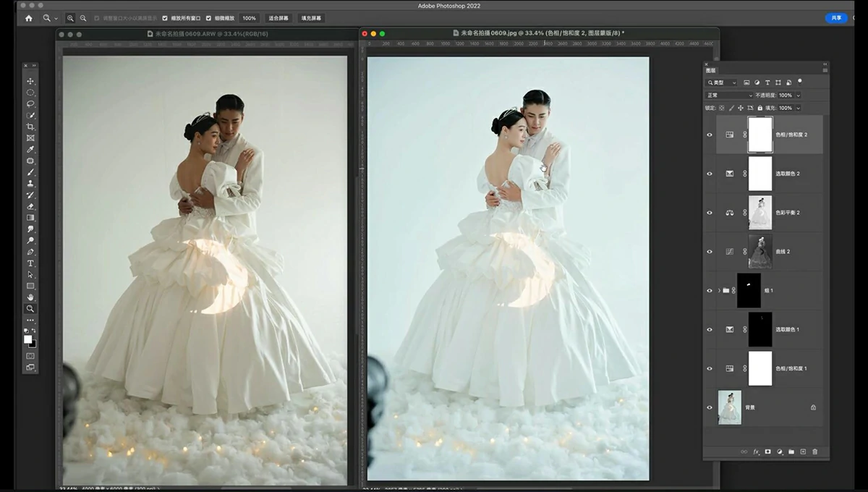Select the Rectangle shape tool
The width and height of the screenshot is (868, 492).
point(30,286)
